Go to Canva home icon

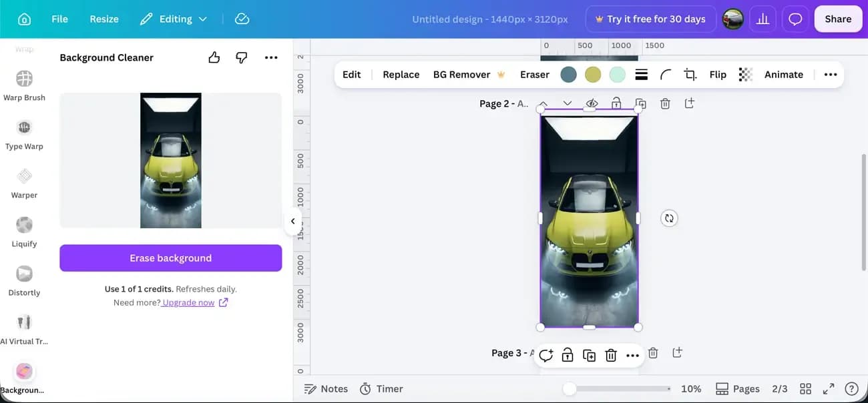click(x=24, y=19)
